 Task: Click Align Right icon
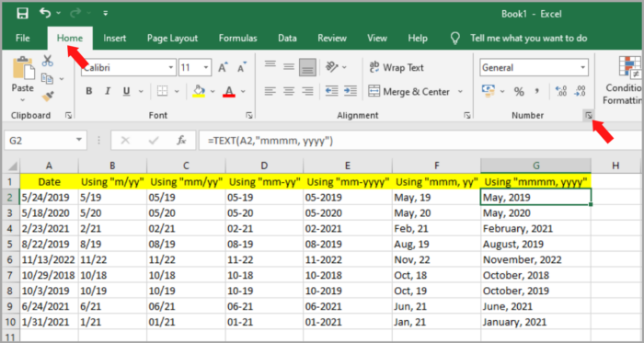coord(307,91)
